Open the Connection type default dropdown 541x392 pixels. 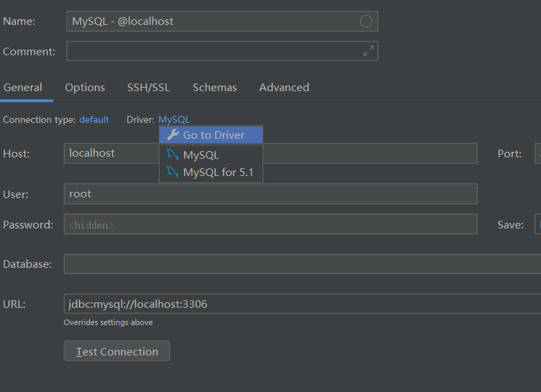[x=94, y=119]
